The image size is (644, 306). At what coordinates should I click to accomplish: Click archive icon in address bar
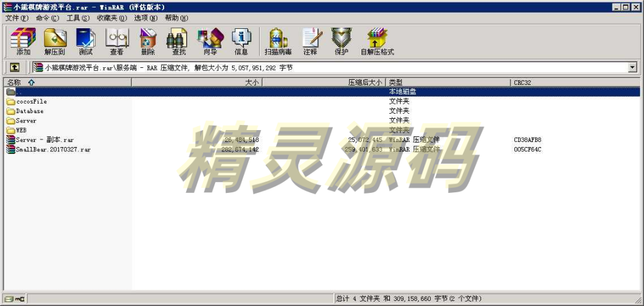[x=38, y=67]
